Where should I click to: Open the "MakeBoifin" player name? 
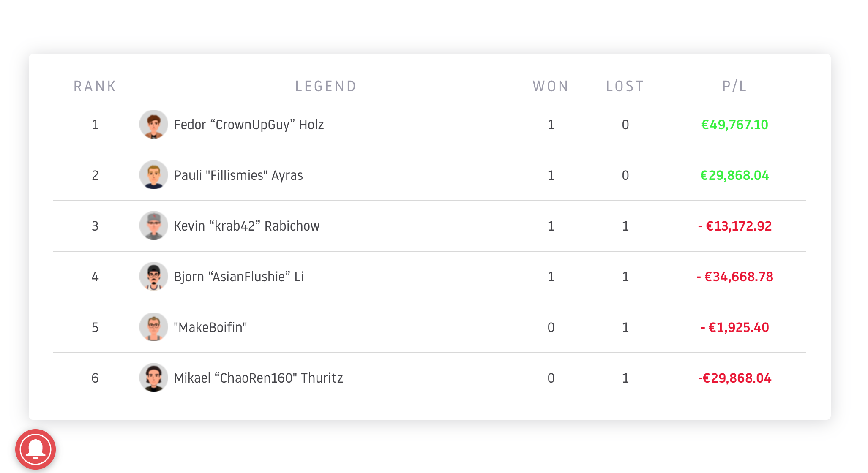pyautogui.click(x=210, y=327)
